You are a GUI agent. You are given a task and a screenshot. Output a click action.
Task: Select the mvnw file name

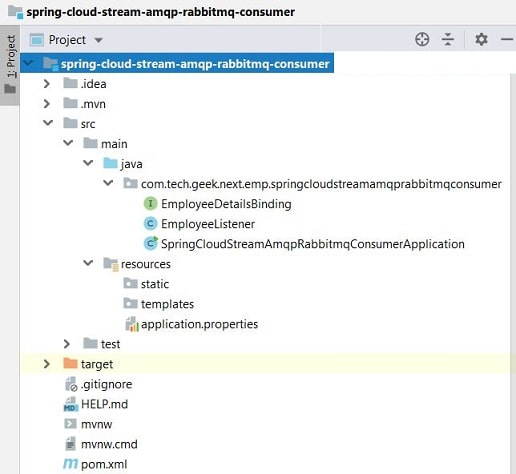pyautogui.click(x=96, y=424)
